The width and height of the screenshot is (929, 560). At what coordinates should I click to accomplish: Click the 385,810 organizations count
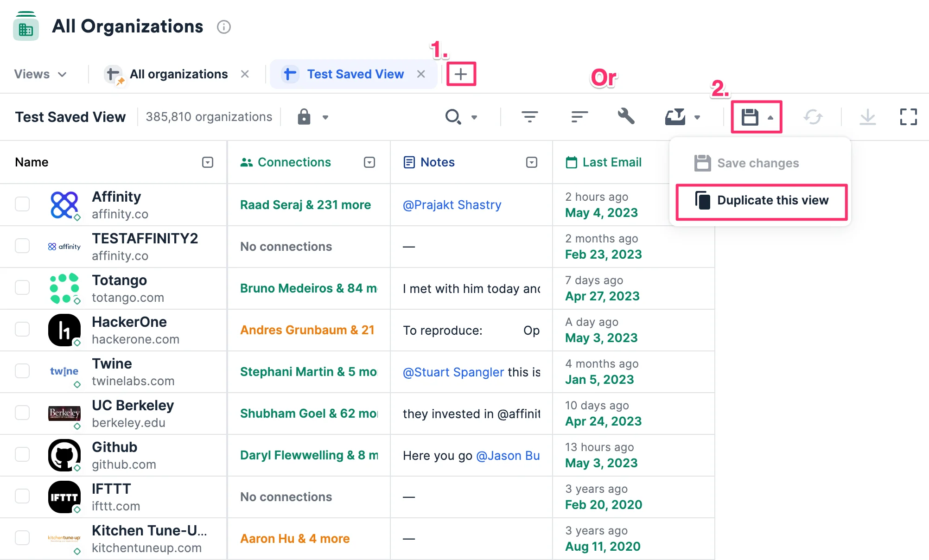209,117
